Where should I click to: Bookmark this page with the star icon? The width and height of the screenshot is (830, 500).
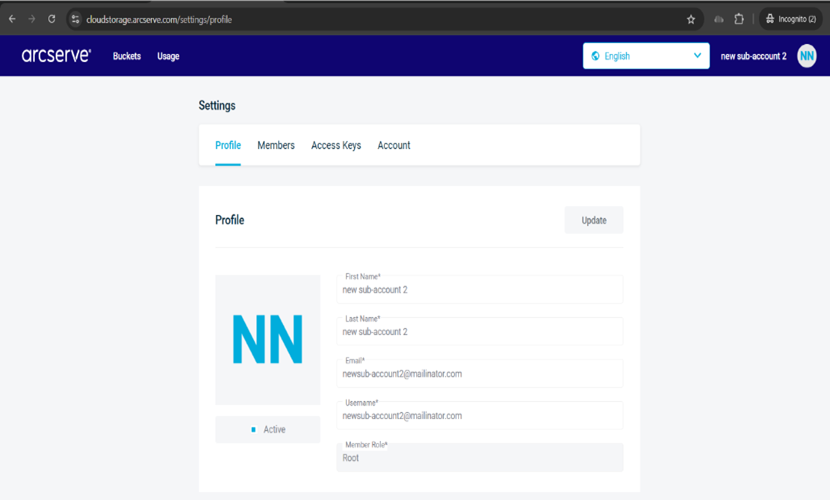tap(691, 19)
